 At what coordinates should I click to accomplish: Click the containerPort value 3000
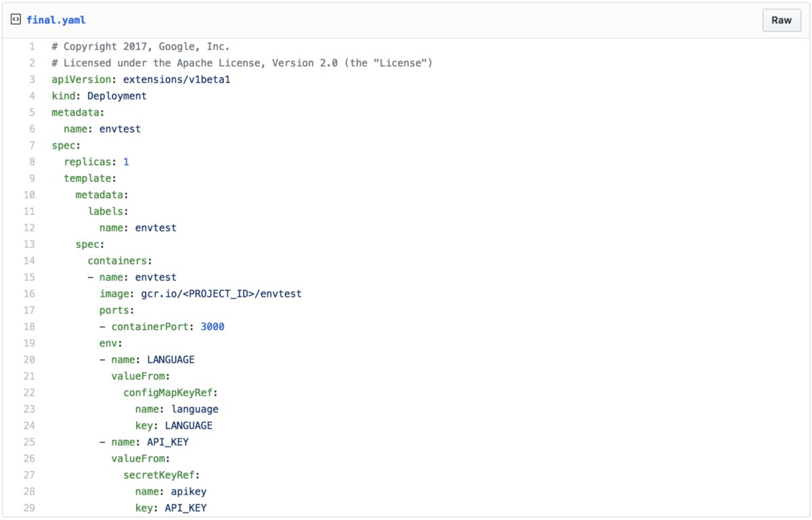click(x=212, y=327)
